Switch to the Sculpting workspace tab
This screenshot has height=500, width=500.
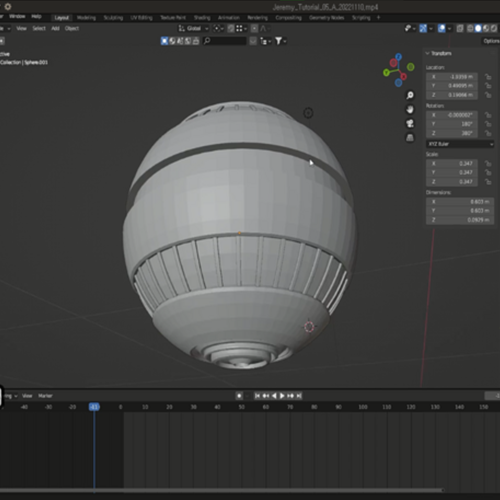pos(113,18)
